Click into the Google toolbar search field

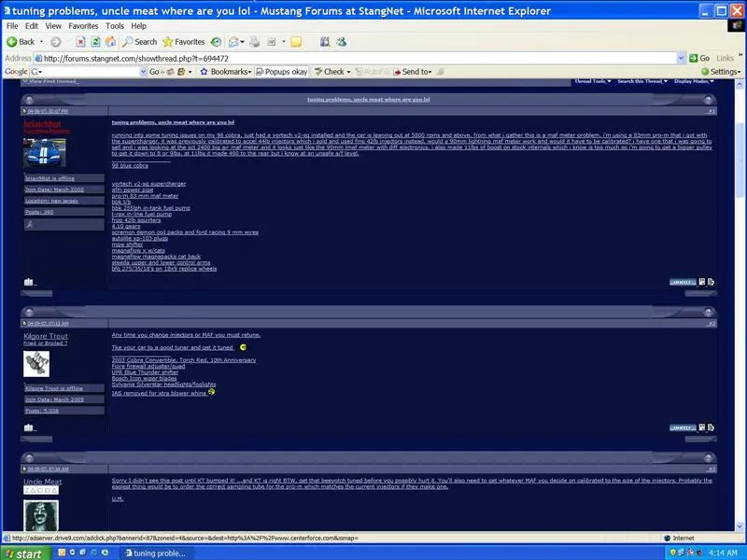89,72
